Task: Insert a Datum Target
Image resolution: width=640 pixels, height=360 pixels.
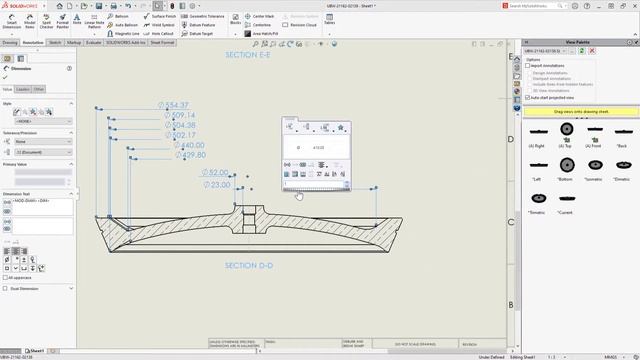Action: [x=197, y=33]
